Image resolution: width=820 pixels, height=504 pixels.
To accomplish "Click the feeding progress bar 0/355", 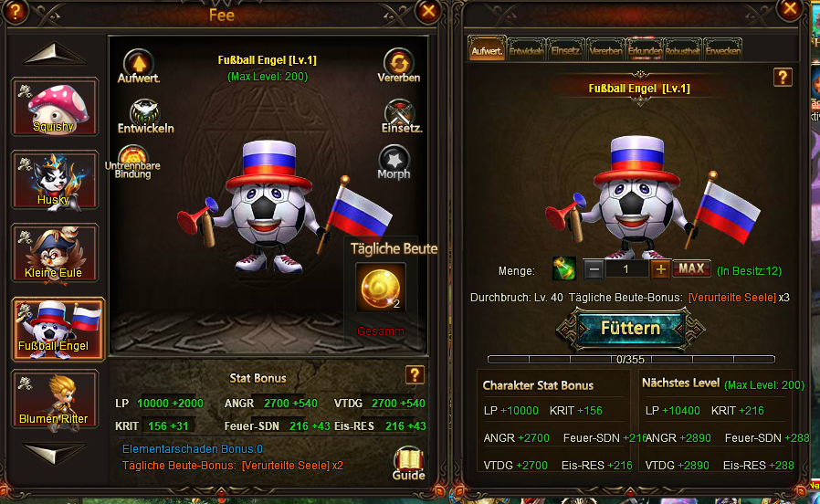I will [x=631, y=359].
